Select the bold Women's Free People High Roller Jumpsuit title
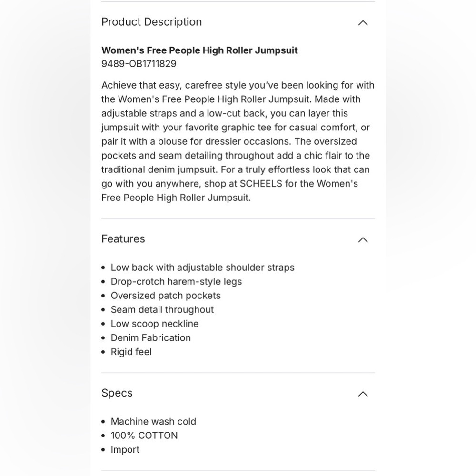 pyautogui.click(x=199, y=50)
